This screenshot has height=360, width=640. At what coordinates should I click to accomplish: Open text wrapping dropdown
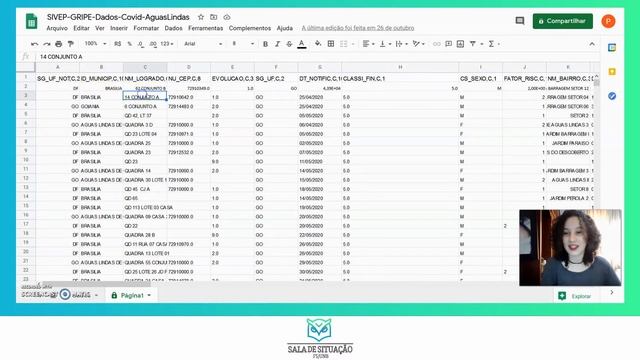click(x=402, y=44)
